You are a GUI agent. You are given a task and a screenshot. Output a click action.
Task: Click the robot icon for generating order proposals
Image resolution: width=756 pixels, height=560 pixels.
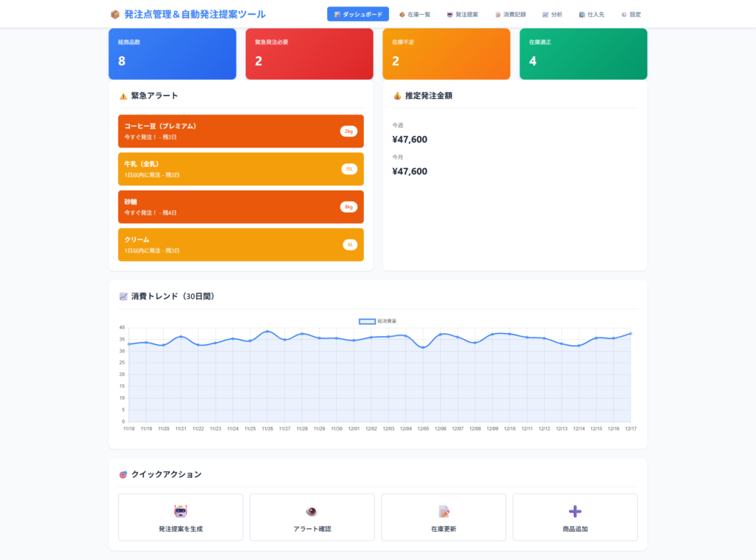point(181,511)
